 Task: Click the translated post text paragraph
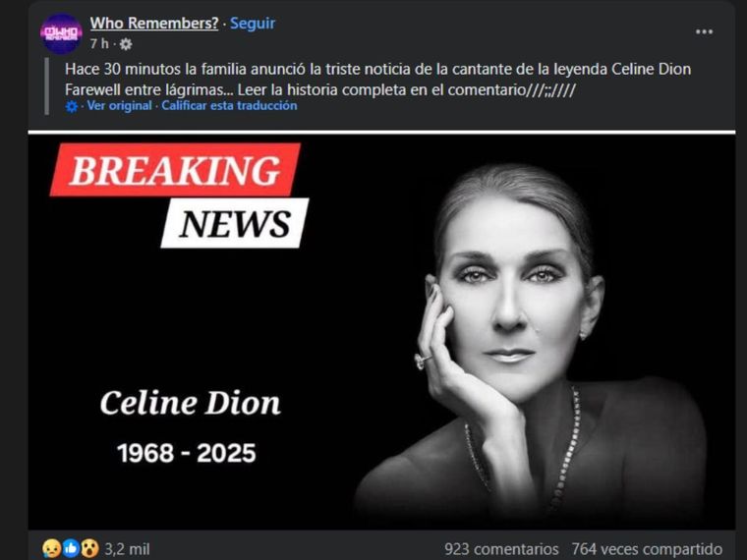click(377, 79)
